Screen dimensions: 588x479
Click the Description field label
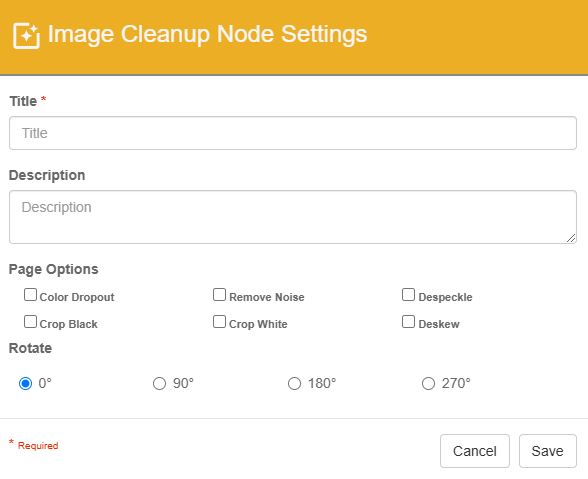[47, 175]
